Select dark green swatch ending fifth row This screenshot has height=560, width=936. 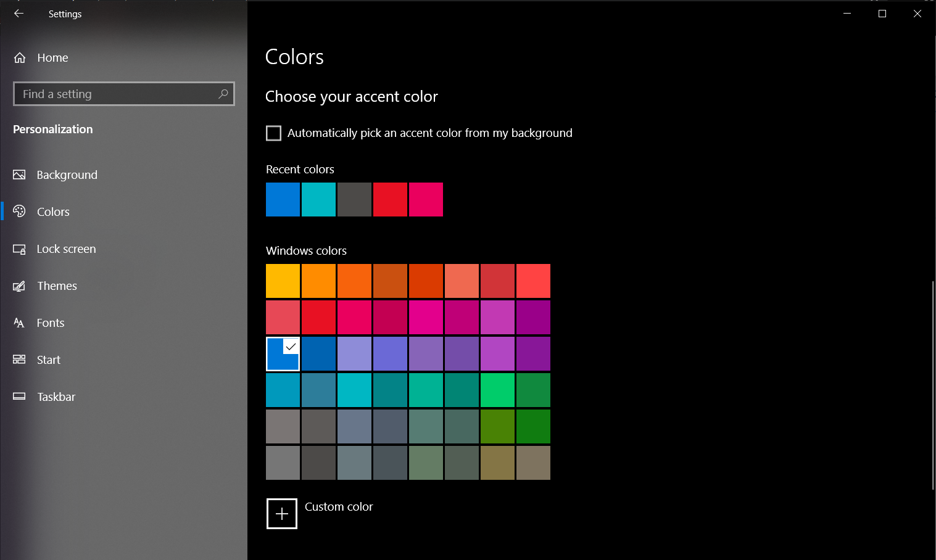(533, 426)
